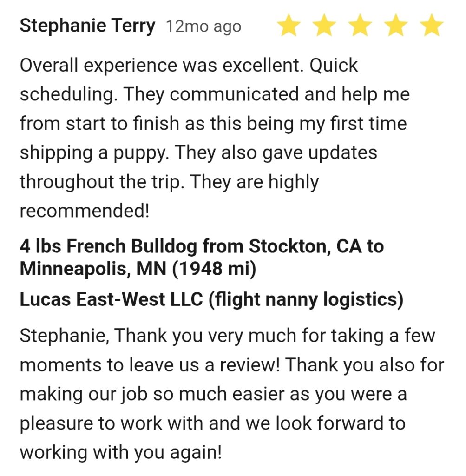Click 'working with you again!' reply closing line
This screenshot has width=466, height=476.
tap(121, 453)
